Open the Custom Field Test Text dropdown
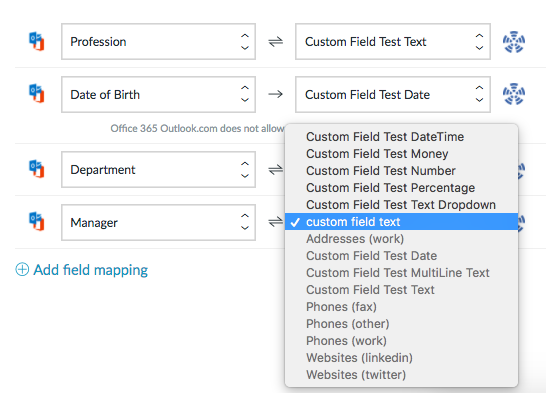This screenshot has width=546, height=393. coord(393,42)
